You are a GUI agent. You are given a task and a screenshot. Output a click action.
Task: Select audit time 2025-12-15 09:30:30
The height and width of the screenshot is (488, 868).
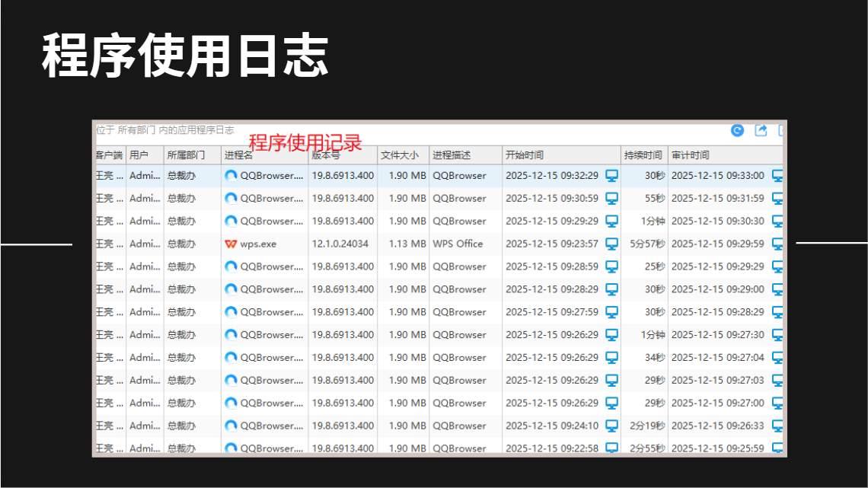718,222
